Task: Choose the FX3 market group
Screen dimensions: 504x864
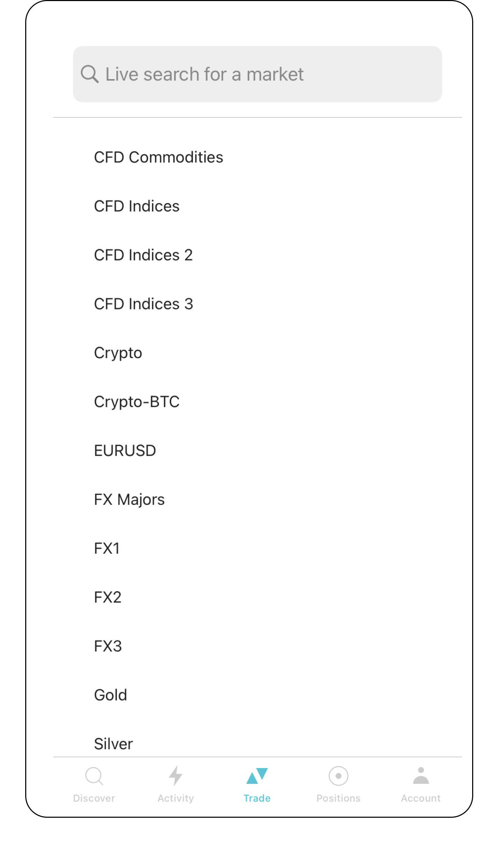Action: click(108, 646)
